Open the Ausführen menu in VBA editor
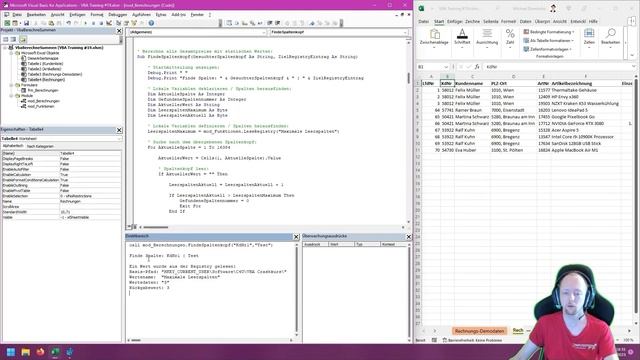Viewport: 640px width, 360px height. coord(141,15)
